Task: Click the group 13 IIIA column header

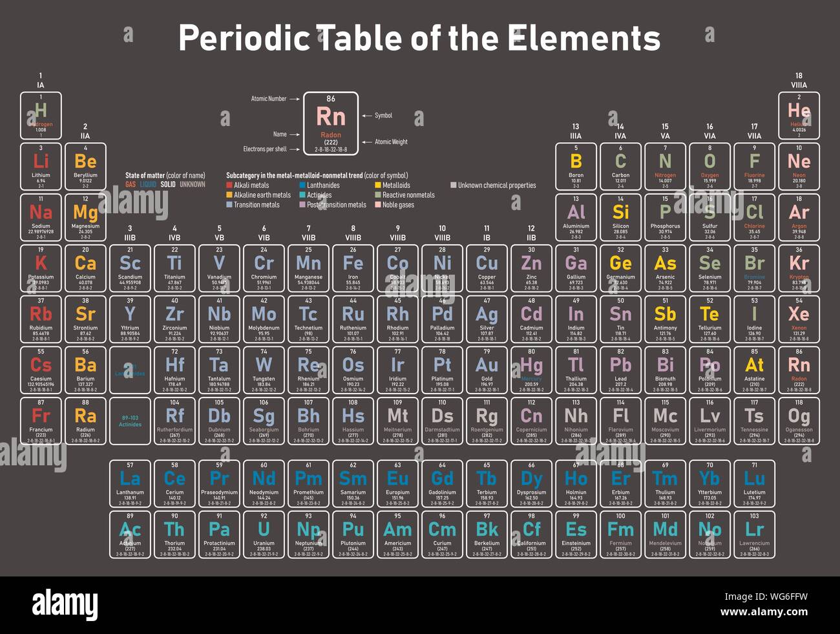Action: point(576,131)
